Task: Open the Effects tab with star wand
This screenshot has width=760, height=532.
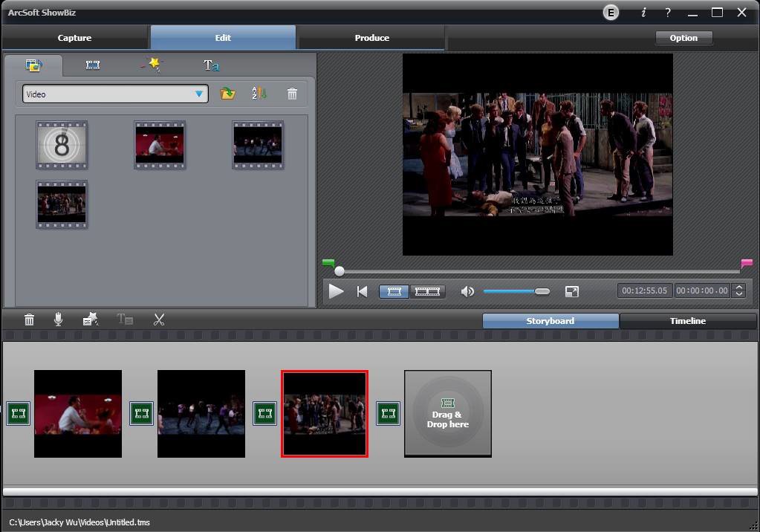Action: [151, 65]
